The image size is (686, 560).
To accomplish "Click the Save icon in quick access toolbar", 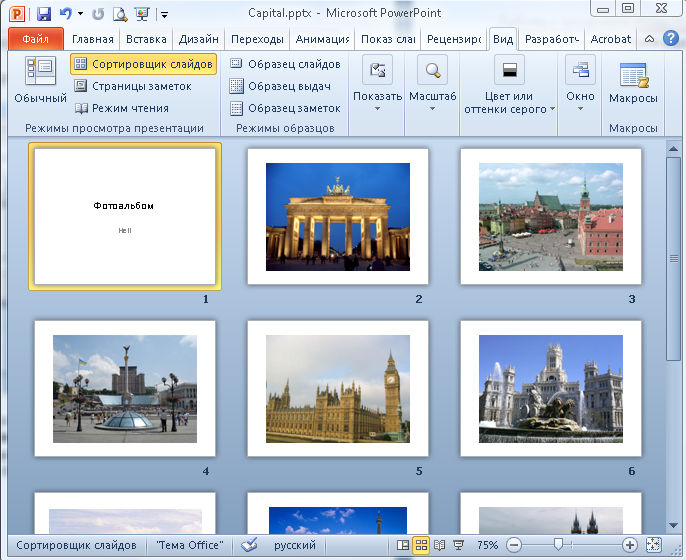I will coord(44,14).
